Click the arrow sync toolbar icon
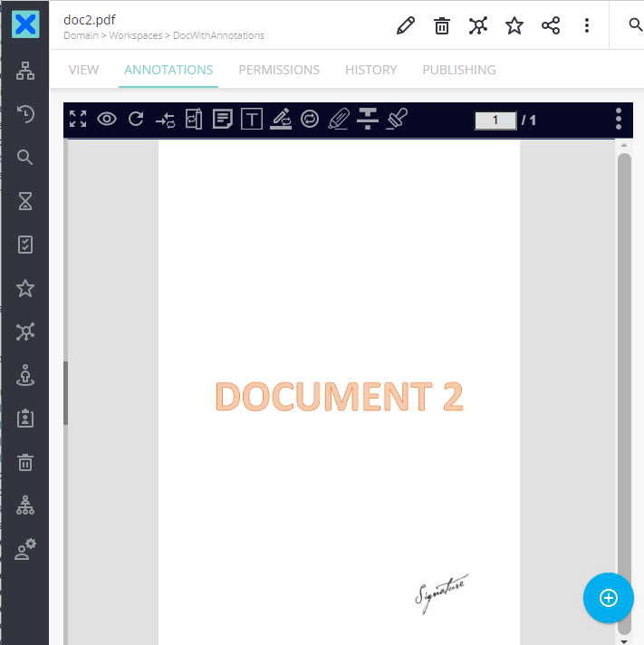 166,120
